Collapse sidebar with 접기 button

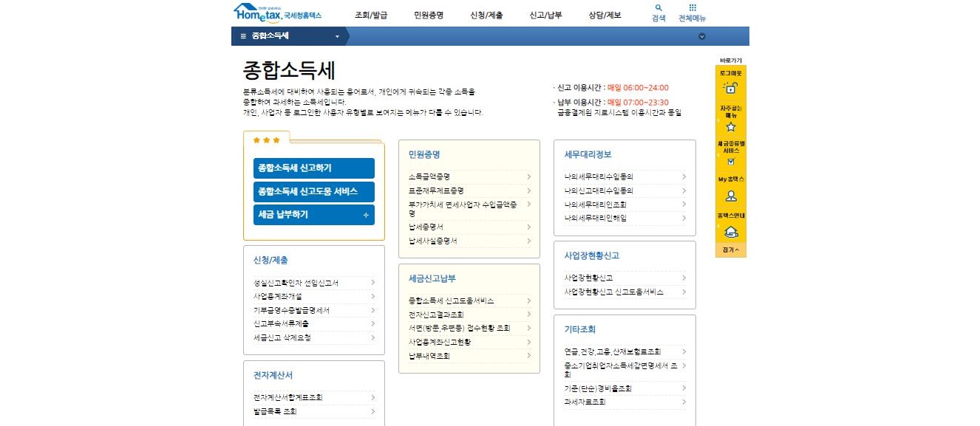coord(731,250)
